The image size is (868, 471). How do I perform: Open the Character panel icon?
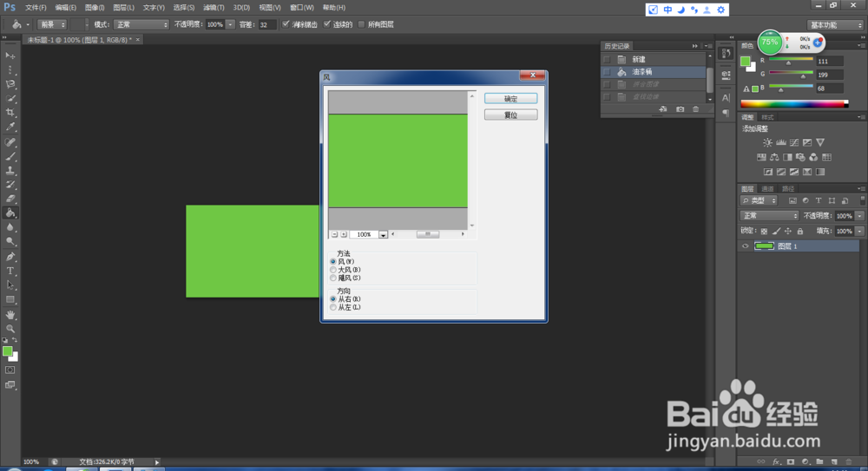(726, 98)
